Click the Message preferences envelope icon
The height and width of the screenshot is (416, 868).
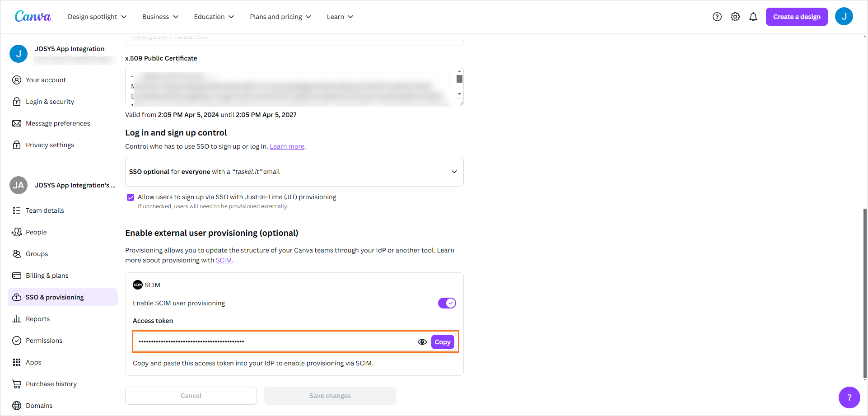pos(17,123)
